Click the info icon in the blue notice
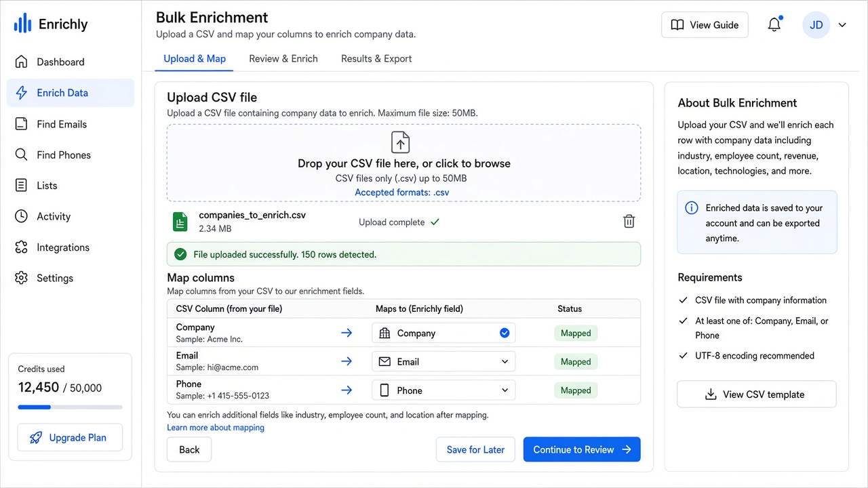The height and width of the screenshot is (488, 868). tap(691, 208)
